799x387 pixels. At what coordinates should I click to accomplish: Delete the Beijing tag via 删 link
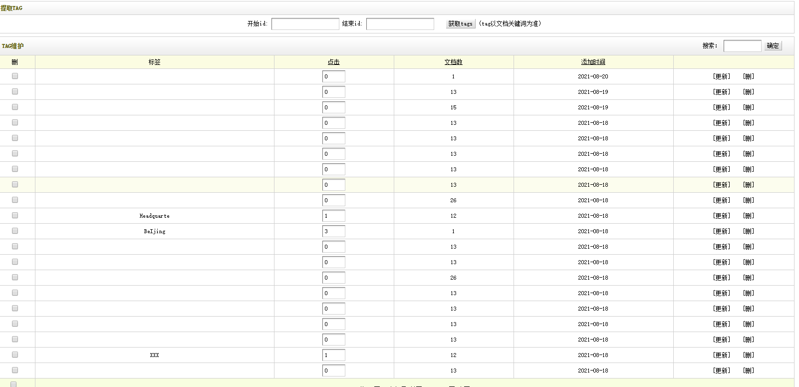click(748, 231)
